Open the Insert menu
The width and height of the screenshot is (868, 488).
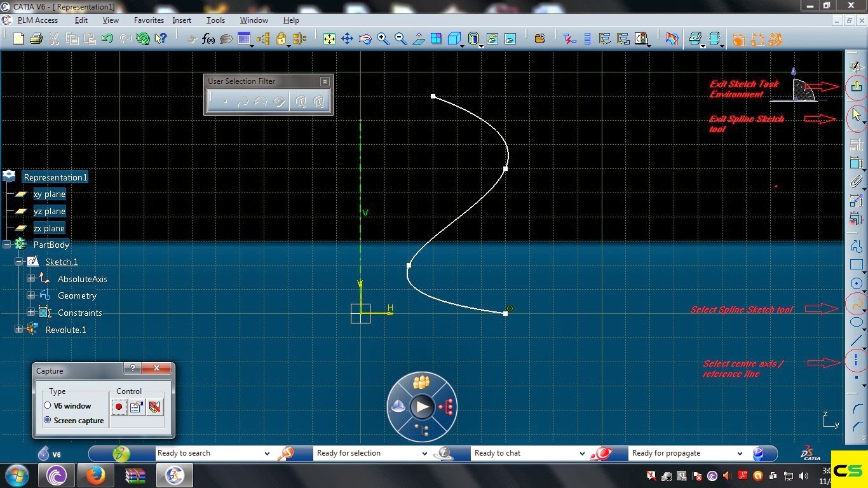click(182, 20)
